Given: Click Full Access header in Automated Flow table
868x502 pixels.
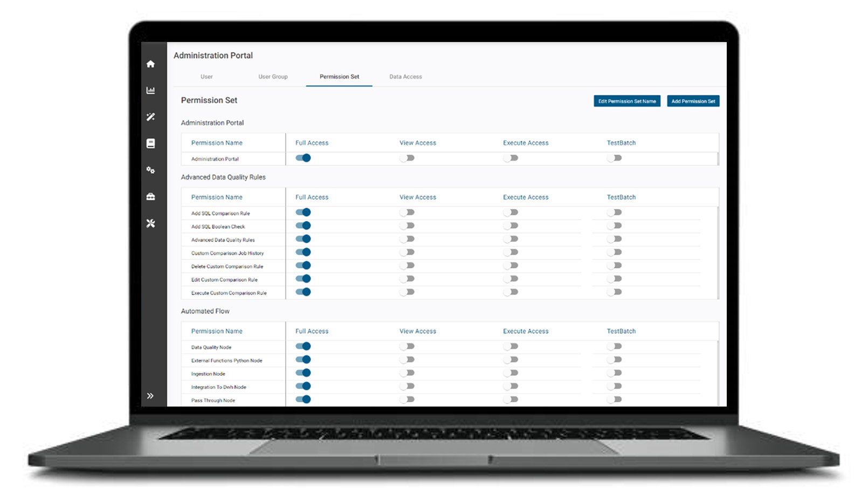Looking at the screenshot, I should click(312, 331).
